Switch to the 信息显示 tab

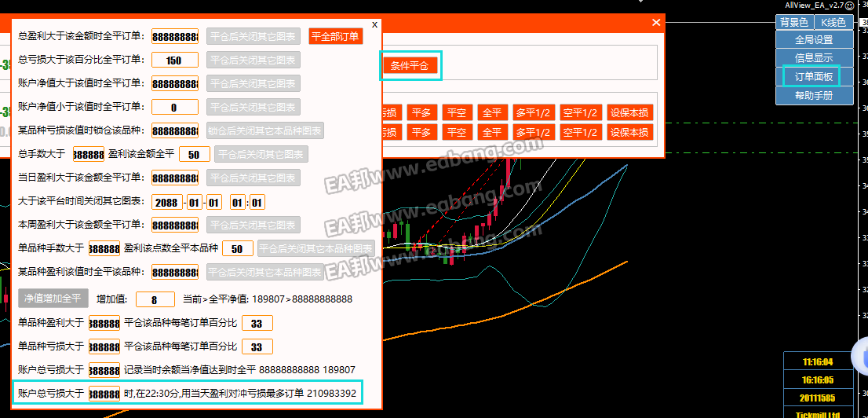813,58
